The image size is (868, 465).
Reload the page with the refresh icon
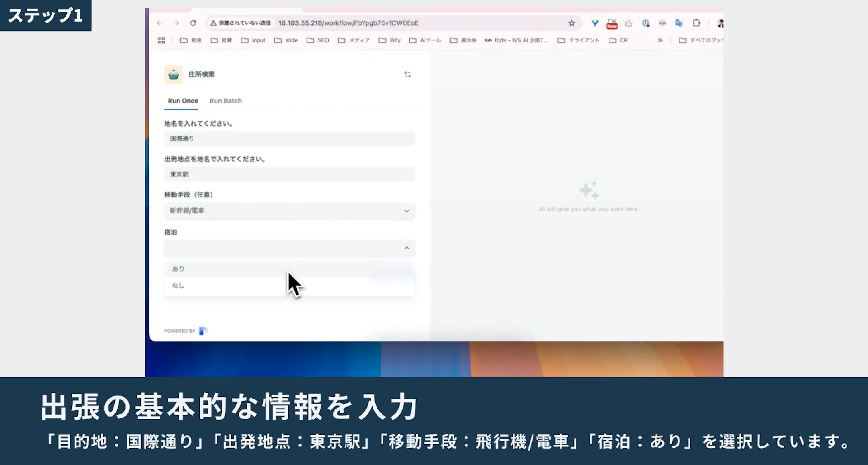(x=193, y=23)
